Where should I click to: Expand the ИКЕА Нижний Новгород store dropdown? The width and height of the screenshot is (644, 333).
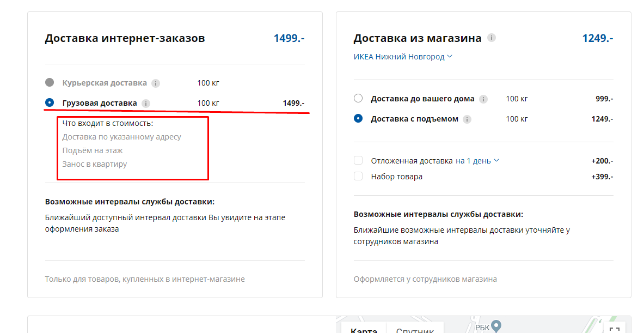[403, 57]
